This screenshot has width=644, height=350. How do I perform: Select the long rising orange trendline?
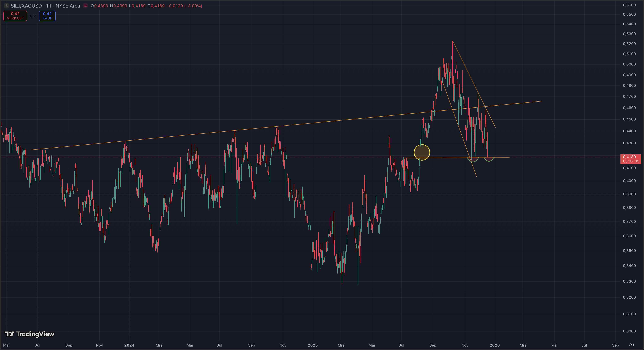325,122
